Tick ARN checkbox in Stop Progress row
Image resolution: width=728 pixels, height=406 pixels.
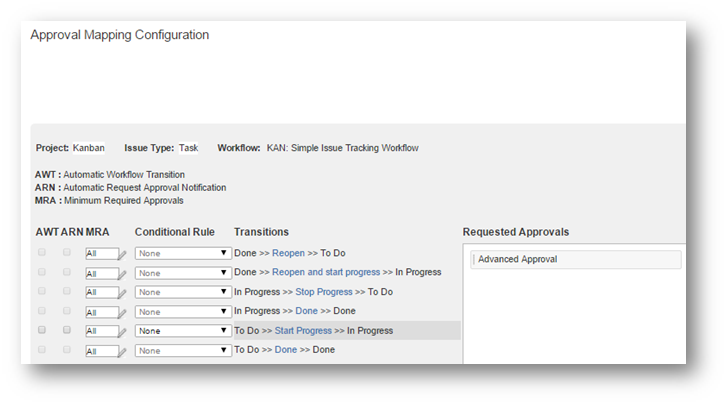pos(67,291)
